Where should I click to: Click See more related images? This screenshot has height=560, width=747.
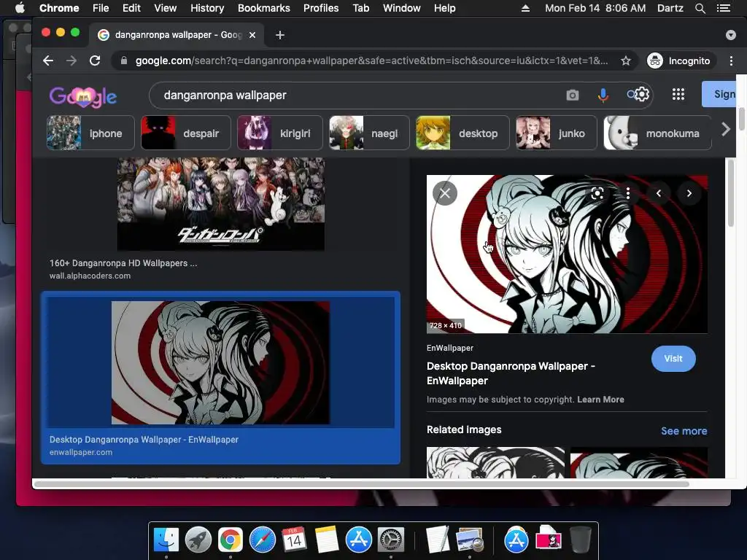[684, 431]
